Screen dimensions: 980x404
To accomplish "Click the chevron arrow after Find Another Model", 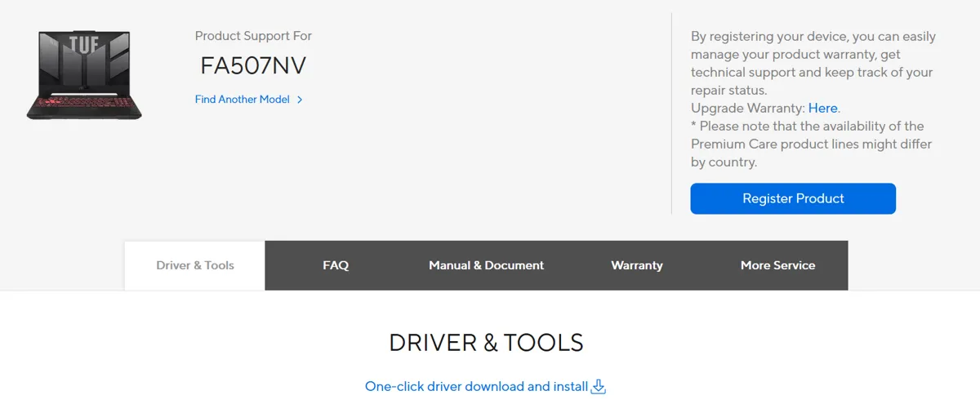I will [300, 100].
